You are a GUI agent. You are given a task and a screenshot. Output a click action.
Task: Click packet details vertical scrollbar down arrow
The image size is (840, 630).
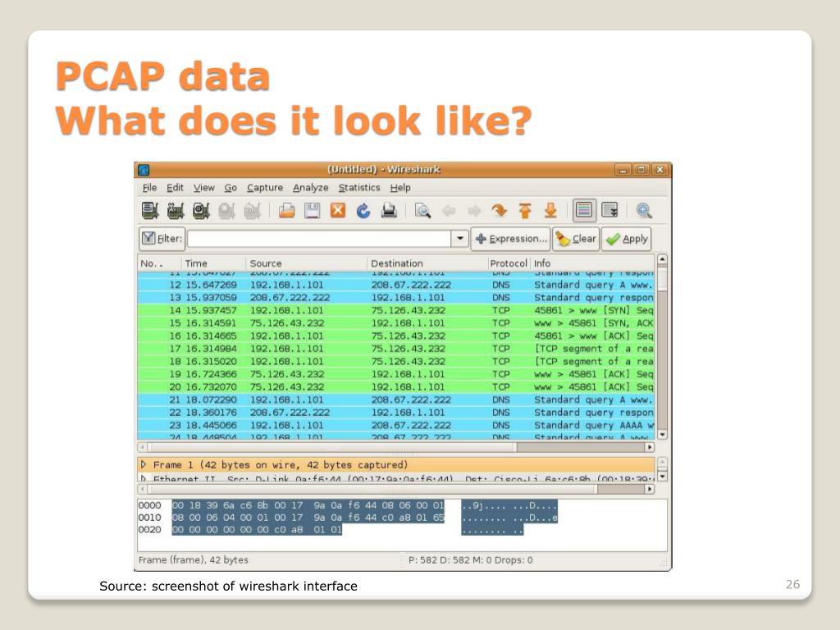click(x=662, y=477)
